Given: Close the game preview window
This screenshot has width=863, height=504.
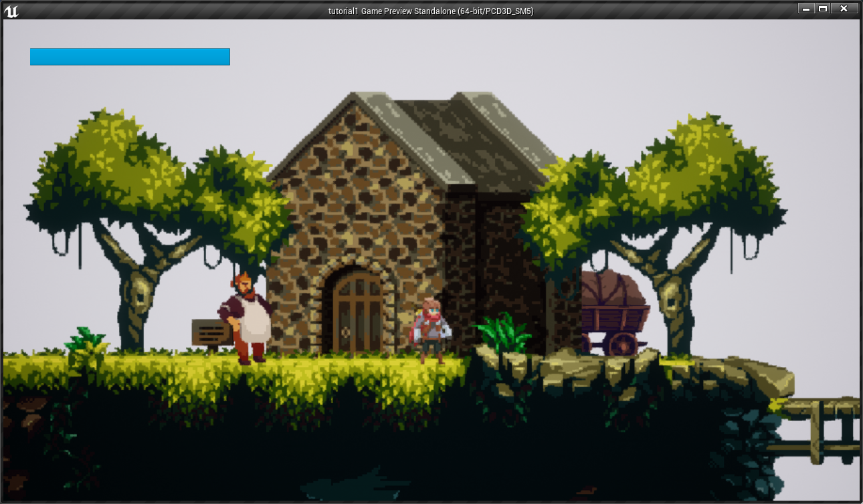Looking at the screenshot, I should pos(844,8).
